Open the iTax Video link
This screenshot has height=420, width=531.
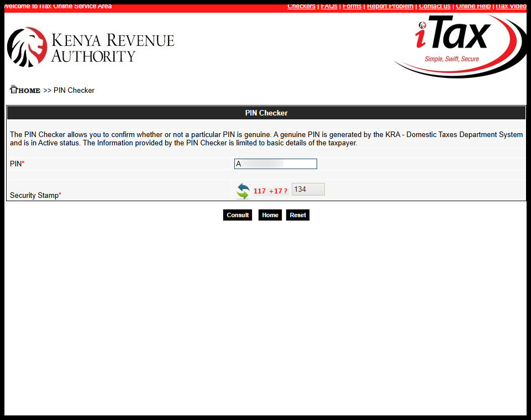[x=510, y=6]
